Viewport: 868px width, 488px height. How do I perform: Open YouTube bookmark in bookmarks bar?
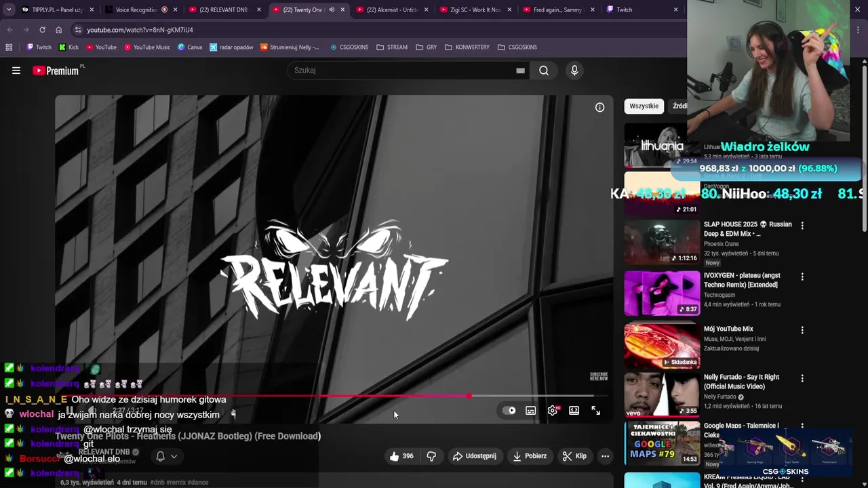click(x=100, y=47)
